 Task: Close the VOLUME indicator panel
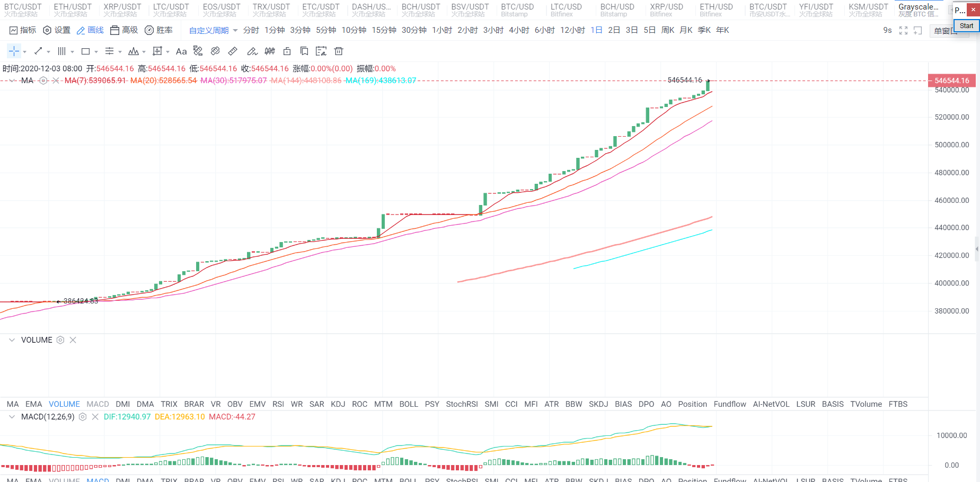click(73, 340)
